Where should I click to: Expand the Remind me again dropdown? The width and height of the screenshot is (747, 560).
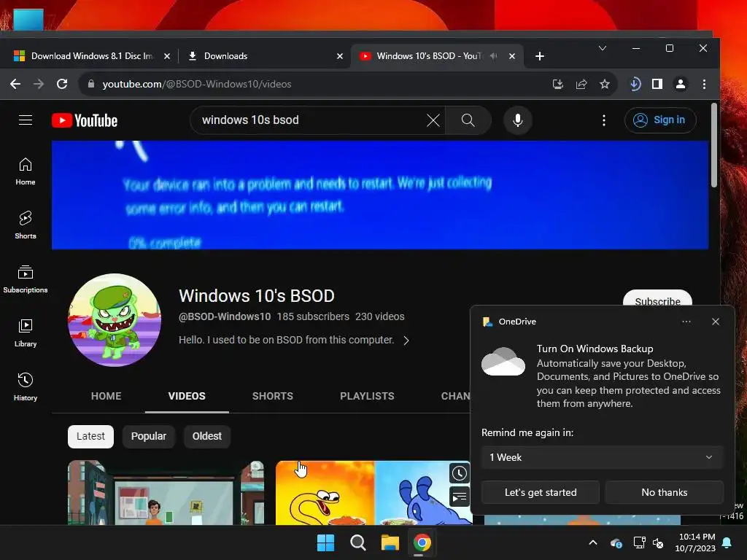(602, 458)
